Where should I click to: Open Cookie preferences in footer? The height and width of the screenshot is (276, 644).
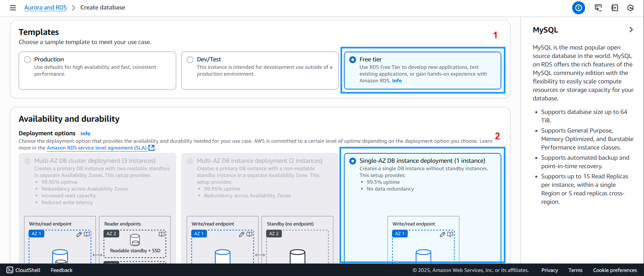(x=615, y=270)
